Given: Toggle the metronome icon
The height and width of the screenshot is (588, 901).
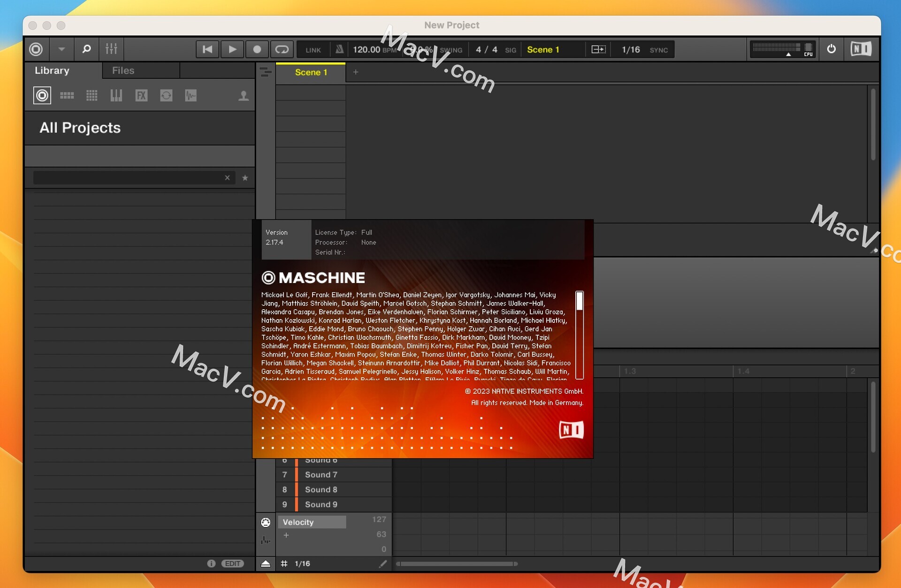Looking at the screenshot, I should pos(339,49).
